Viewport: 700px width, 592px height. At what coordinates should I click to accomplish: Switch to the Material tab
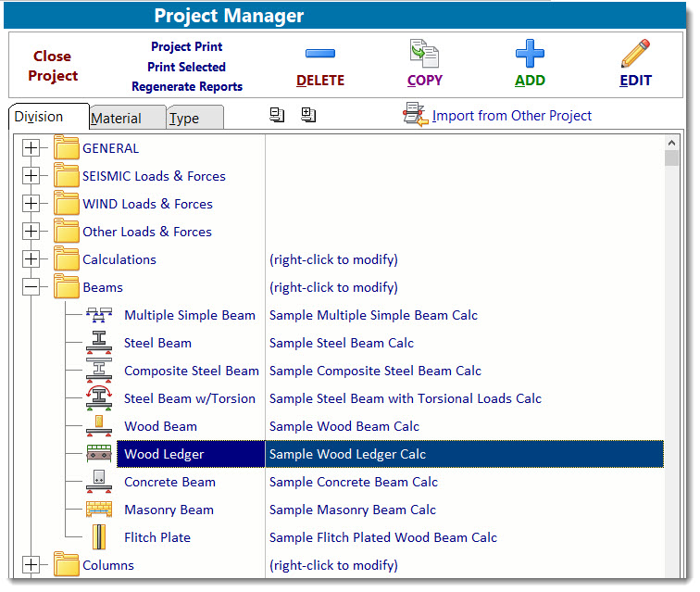[x=117, y=118]
